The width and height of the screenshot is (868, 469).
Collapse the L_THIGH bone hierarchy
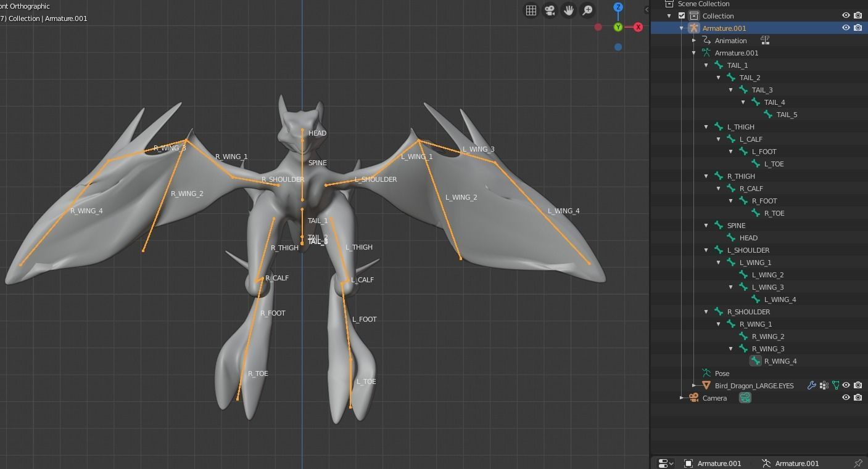tap(706, 127)
